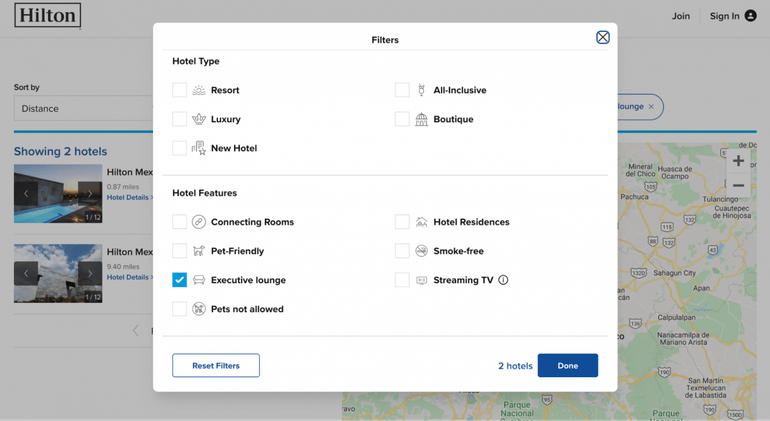This screenshot has width=770, height=421.
Task: Enable the All-Inclusive checkbox
Action: (402, 90)
